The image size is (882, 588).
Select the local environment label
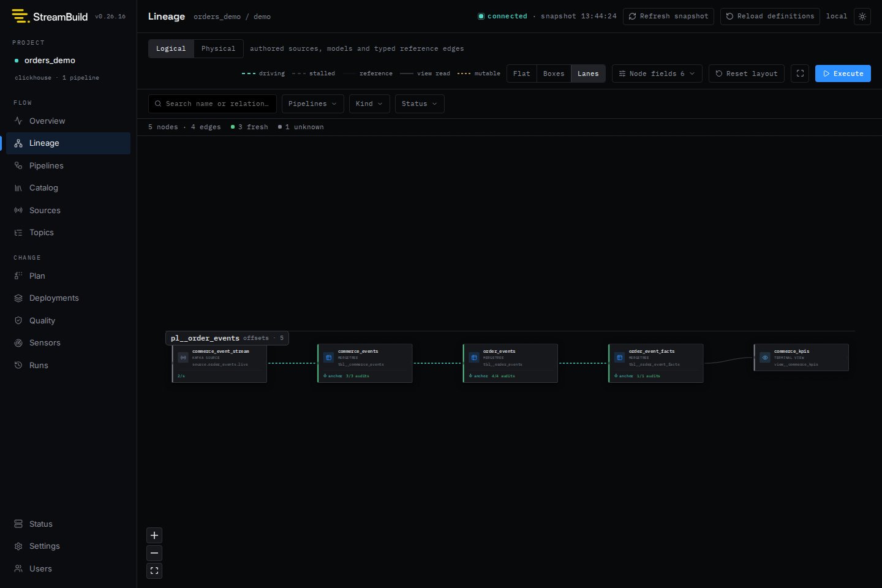tap(837, 17)
